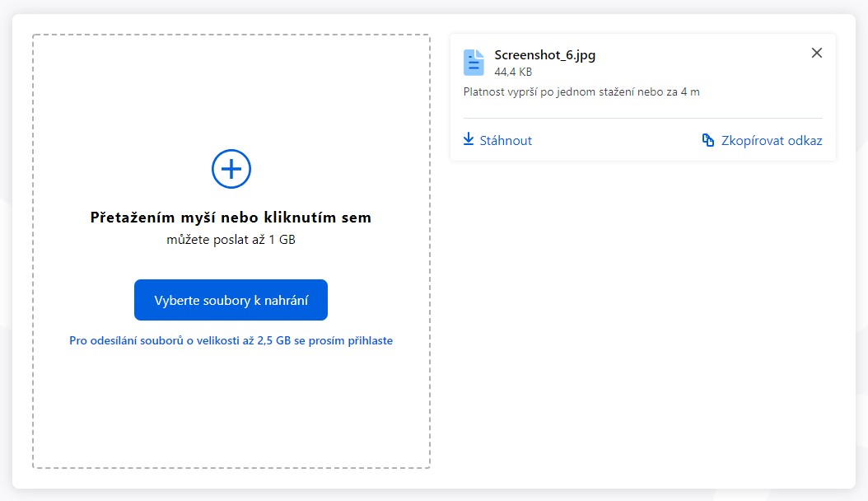
Task: Click the Zkopírovat odkaz text link
Action: click(771, 140)
